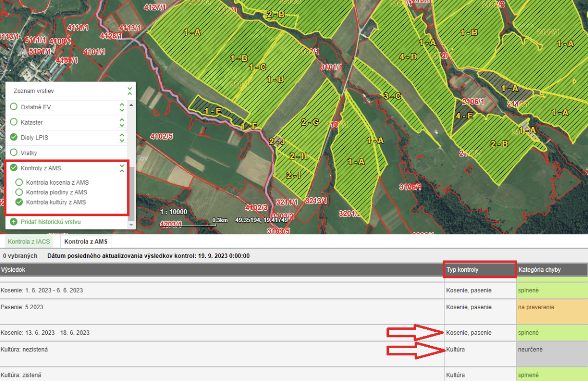Viewport: 588px width, 381px height.
Task: Click 'splnené' cell in Kultúra: zistená row
Action: click(552, 375)
